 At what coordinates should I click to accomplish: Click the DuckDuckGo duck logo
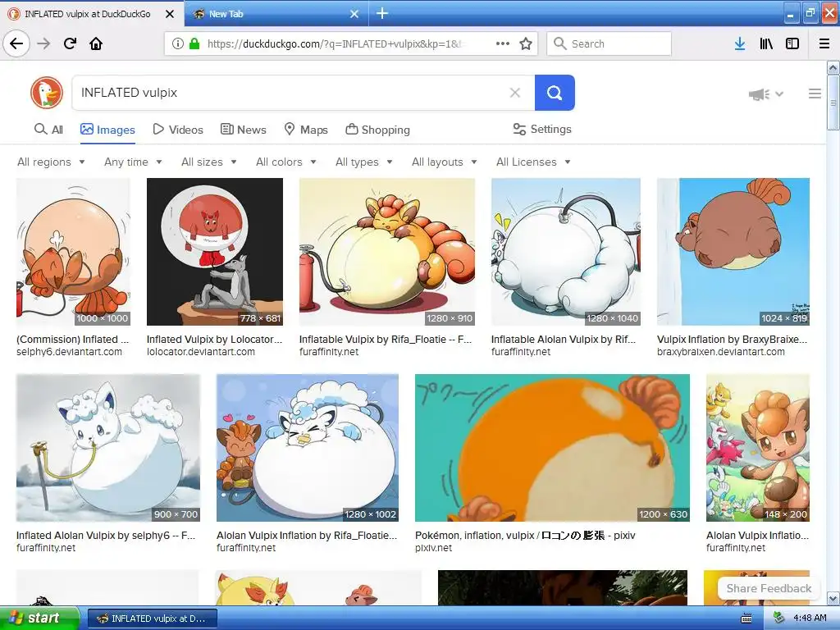click(x=47, y=93)
